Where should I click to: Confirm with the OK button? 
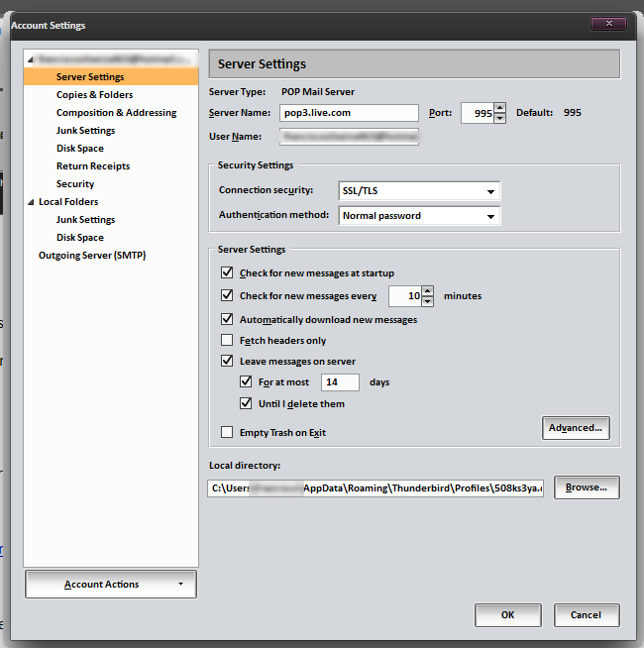(x=508, y=615)
